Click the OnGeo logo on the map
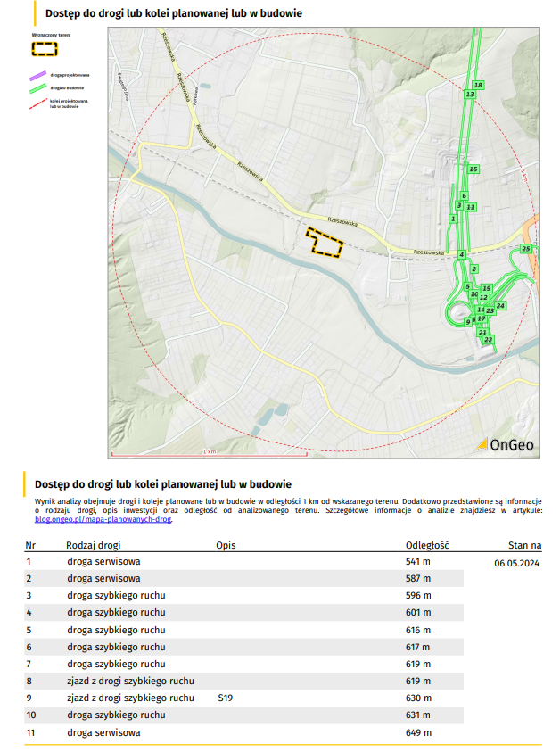Screen dimensions: 560x752 coord(506,443)
